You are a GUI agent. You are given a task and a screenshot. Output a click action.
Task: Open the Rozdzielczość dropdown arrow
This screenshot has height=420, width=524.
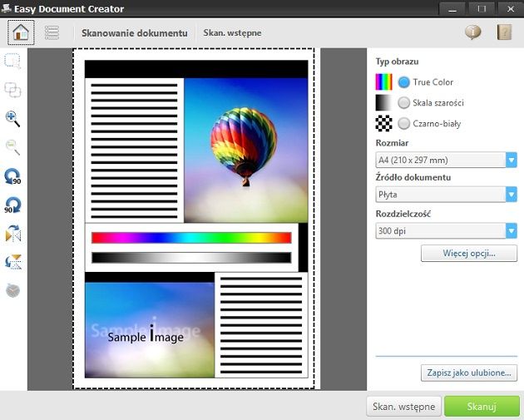[x=512, y=231]
